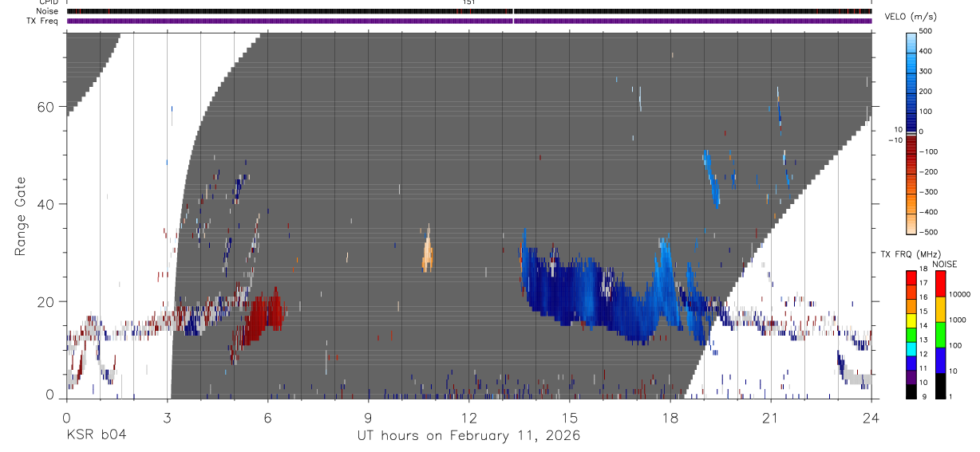
Task: Click the '-10' label left of the velocity bar
Action: 895,140
